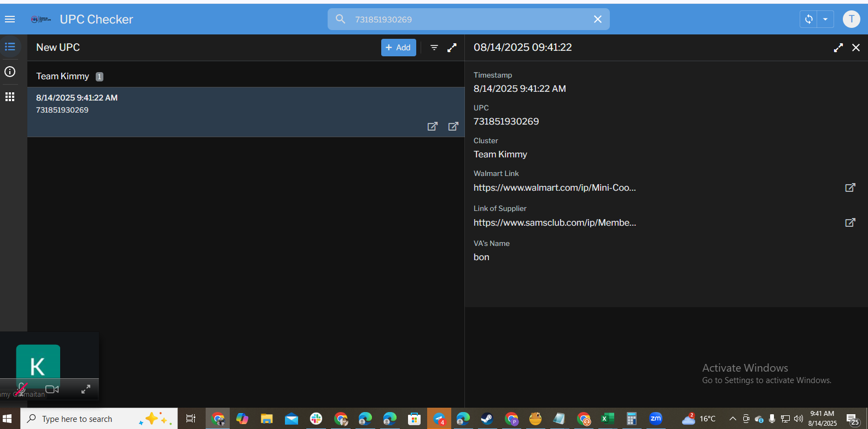
Task: Open the Walmart product URL link
Action: 554,187
